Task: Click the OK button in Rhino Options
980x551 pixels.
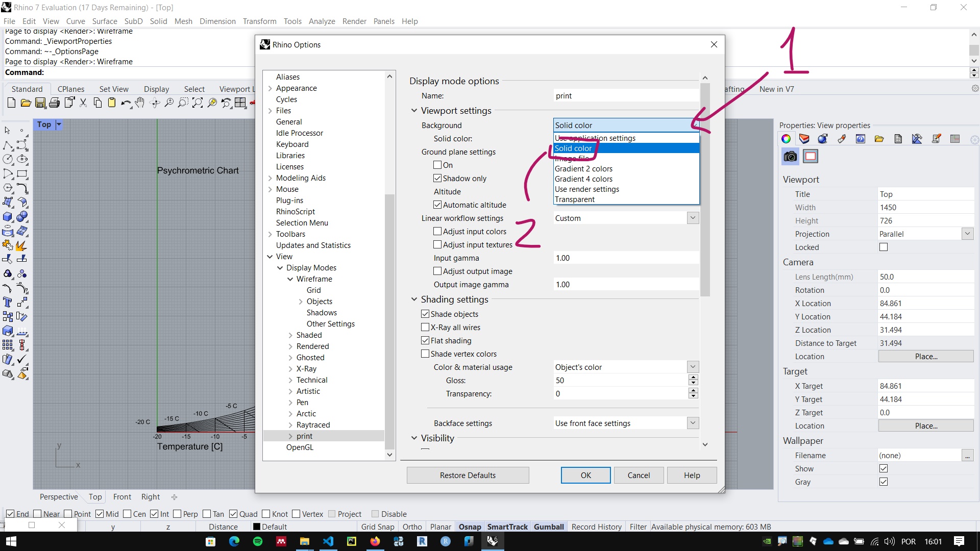Action: [x=585, y=475]
